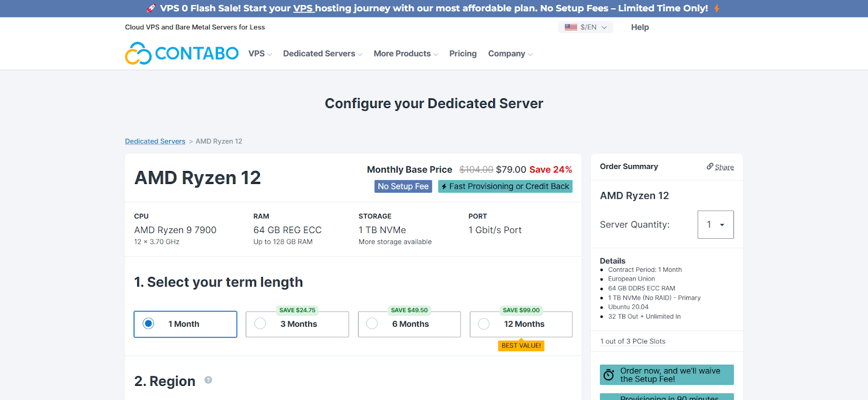Click the Save 24% text

point(551,170)
